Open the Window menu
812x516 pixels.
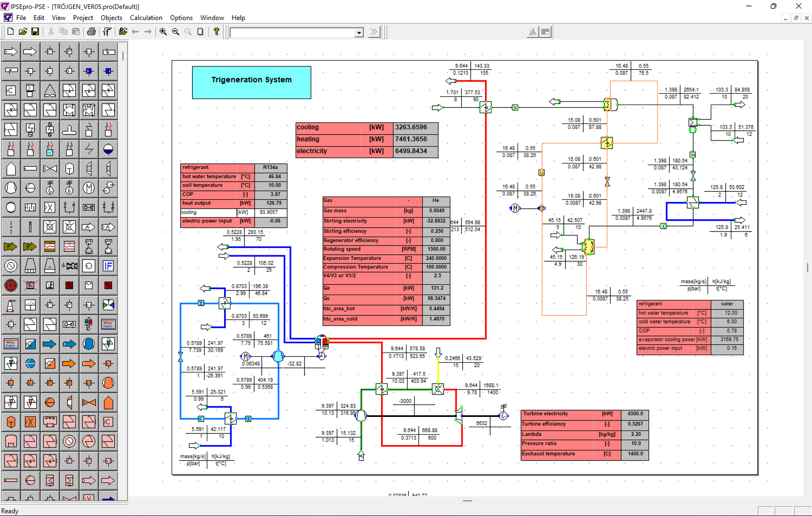tap(212, 18)
